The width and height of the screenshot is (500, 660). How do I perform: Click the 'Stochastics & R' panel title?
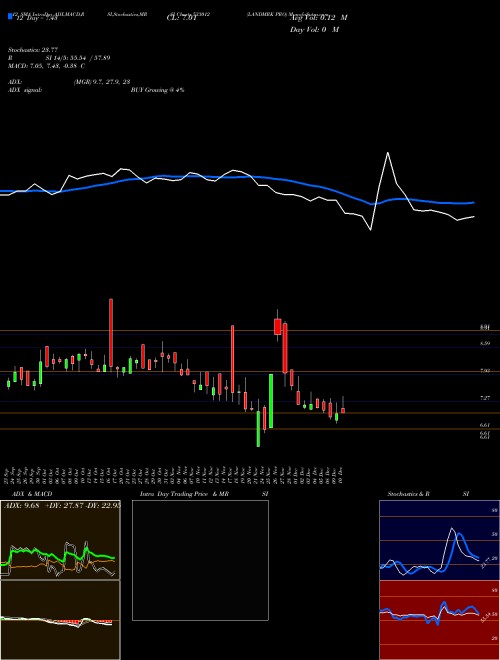(408, 494)
